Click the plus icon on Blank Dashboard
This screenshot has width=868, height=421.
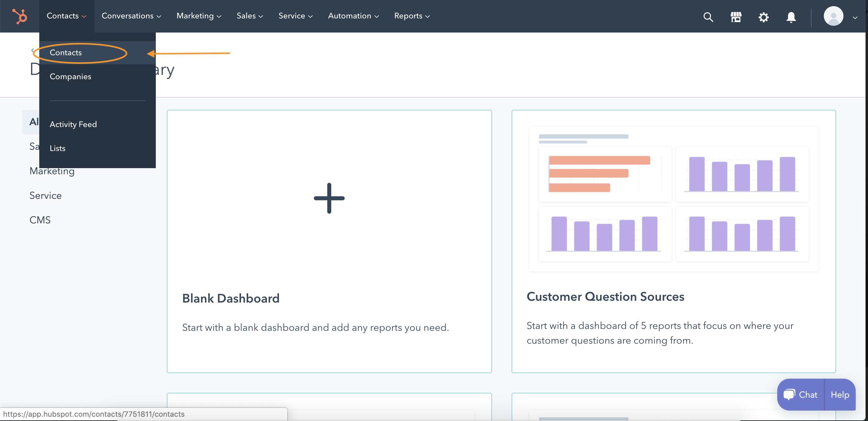[329, 198]
